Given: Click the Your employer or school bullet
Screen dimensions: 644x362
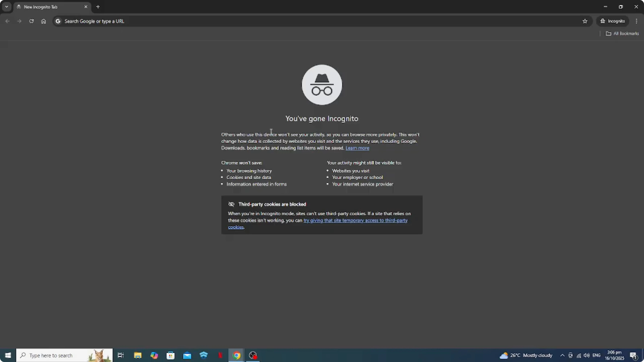Looking at the screenshot, I should point(357,177).
